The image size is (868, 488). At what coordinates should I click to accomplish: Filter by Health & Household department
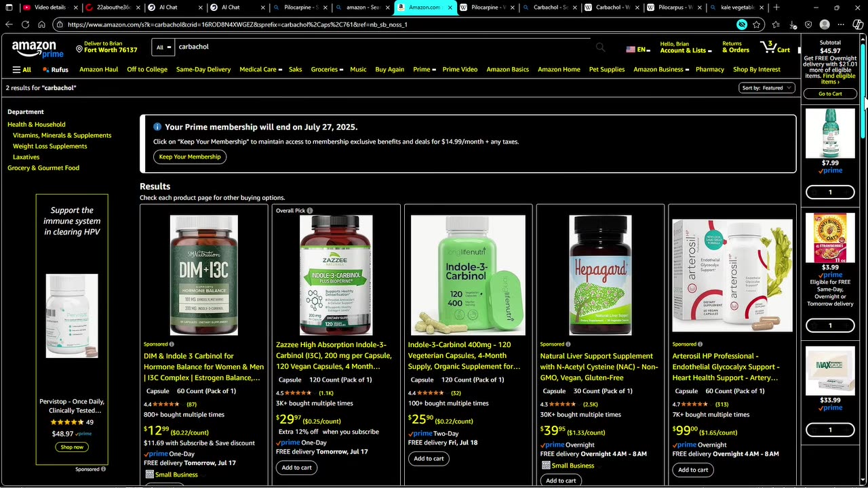(x=37, y=124)
